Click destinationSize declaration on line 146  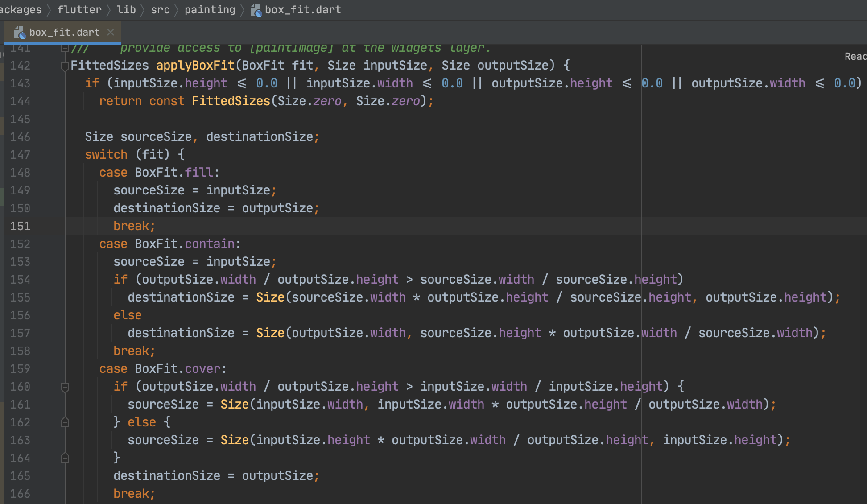click(260, 137)
